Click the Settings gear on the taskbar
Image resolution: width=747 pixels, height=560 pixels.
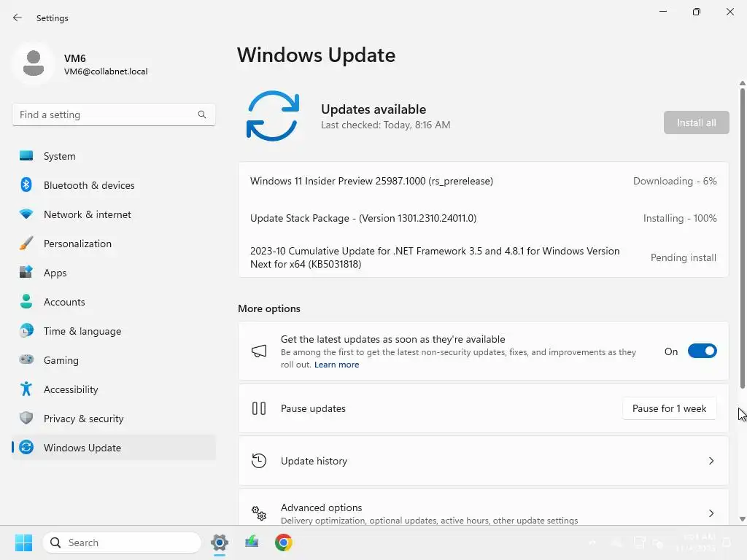pyautogui.click(x=220, y=542)
